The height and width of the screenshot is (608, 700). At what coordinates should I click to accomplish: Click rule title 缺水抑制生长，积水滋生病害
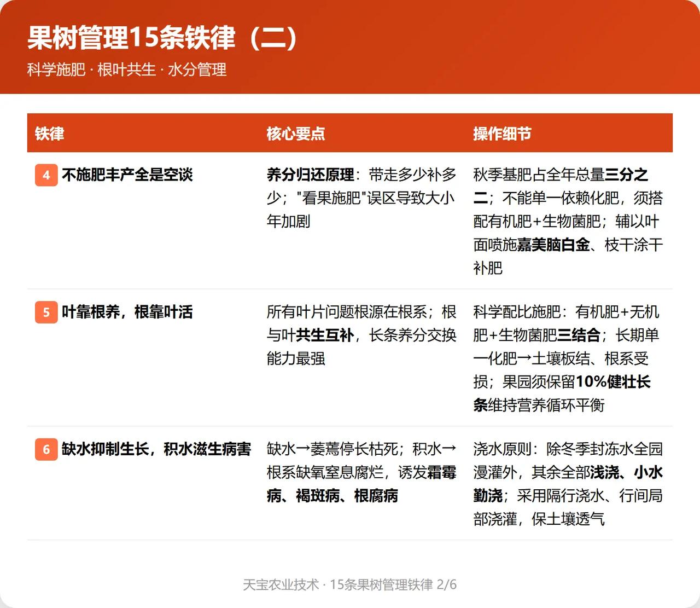pyautogui.click(x=156, y=449)
